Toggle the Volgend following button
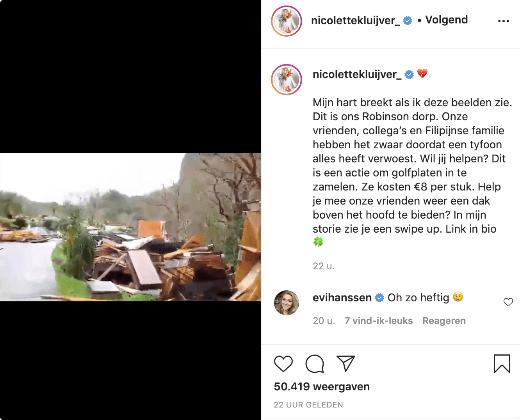Screen dimensions: 520x420 pyautogui.click(x=446, y=20)
